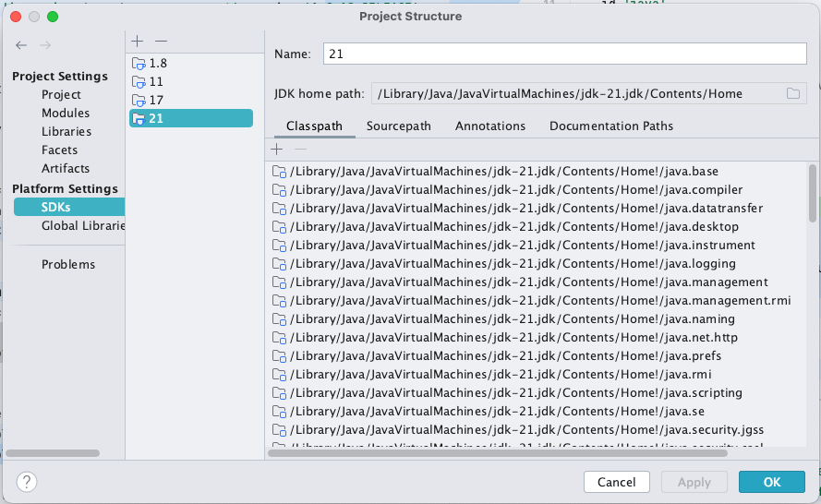Click the remove SDK minus icon

[161, 42]
